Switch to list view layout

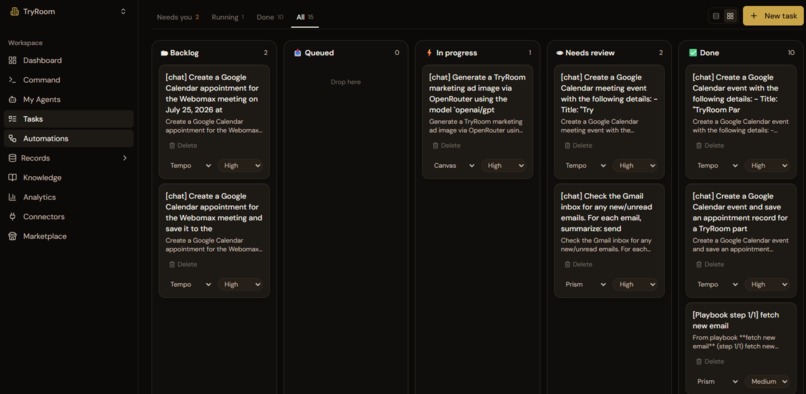[x=716, y=16]
